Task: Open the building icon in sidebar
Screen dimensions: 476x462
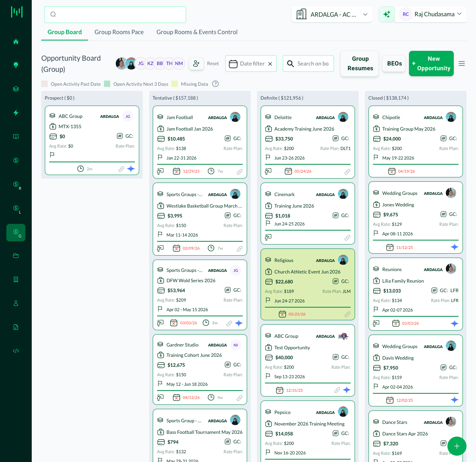Action: 16,279
